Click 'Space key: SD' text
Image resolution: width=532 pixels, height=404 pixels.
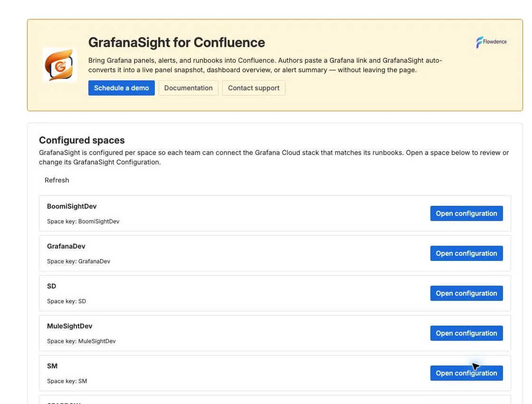click(66, 301)
